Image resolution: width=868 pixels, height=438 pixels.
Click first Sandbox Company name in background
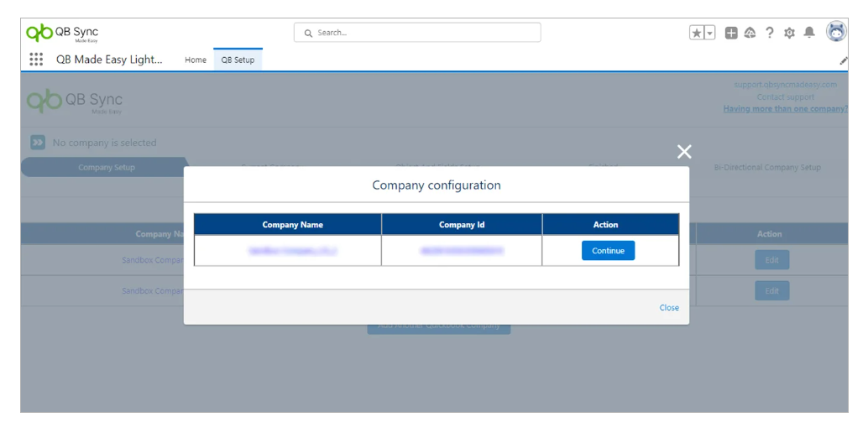click(x=152, y=260)
